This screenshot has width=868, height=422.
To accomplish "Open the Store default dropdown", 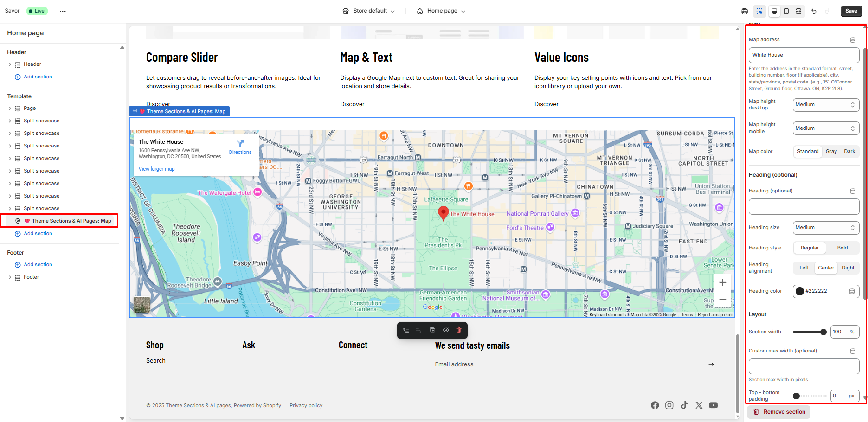I will [369, 11].
